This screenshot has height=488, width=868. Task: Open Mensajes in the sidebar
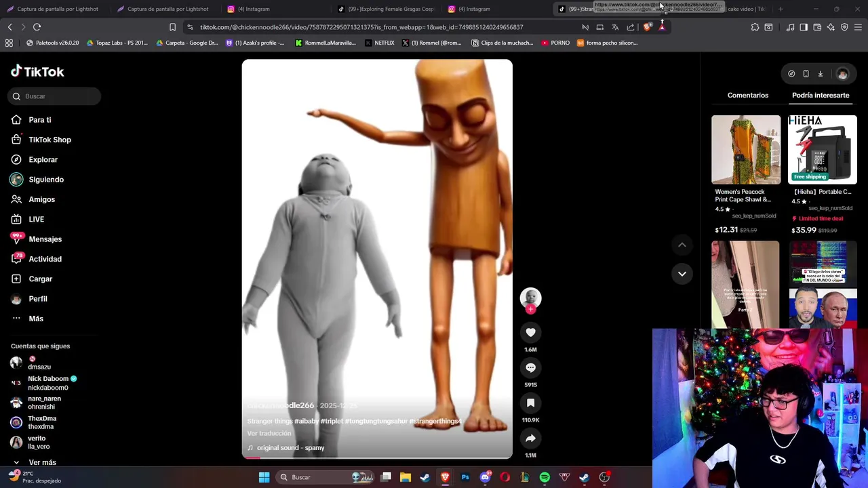coord(45,239)
